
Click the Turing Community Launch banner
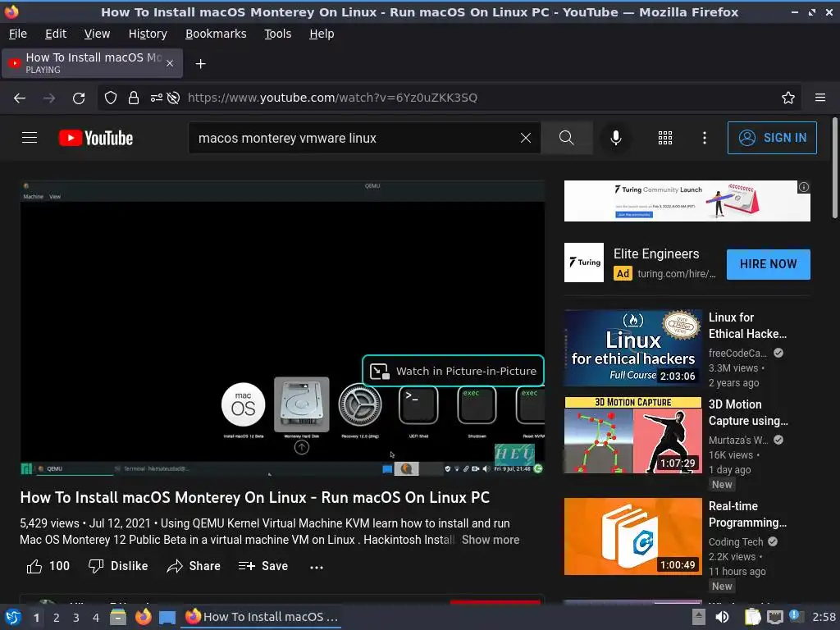687,201
